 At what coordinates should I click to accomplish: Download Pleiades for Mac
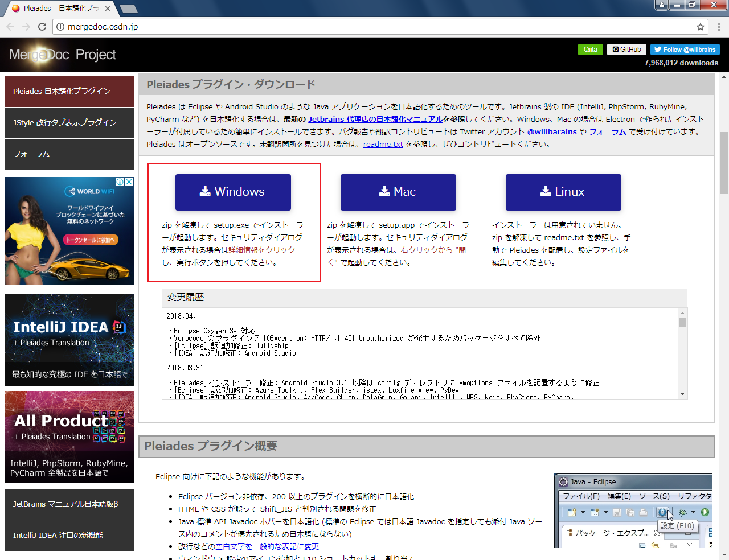pyautogui.click(x=398, y=192)
